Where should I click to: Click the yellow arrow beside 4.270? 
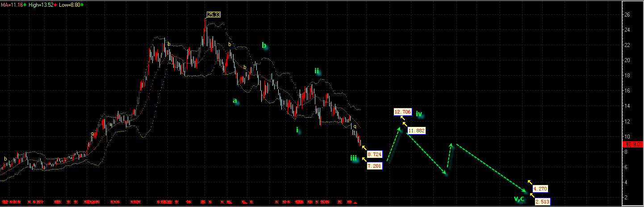point(529,182)
